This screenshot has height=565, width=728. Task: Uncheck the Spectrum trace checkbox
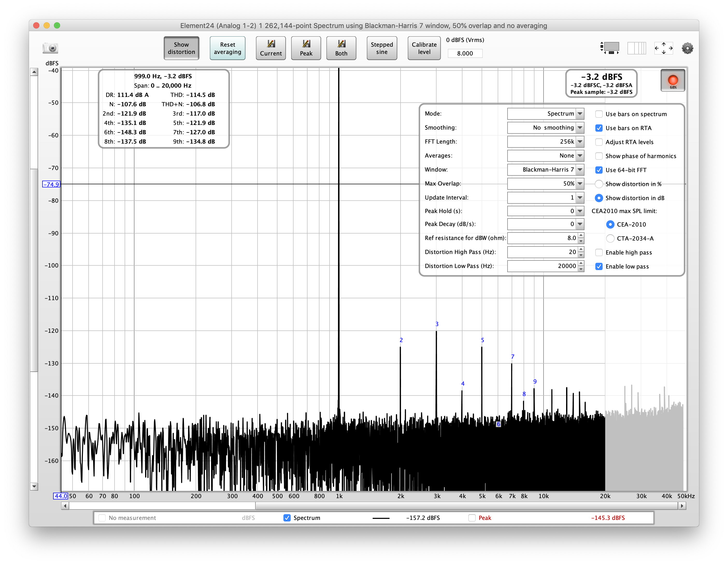pyautogui.click(x=287, y=518)
